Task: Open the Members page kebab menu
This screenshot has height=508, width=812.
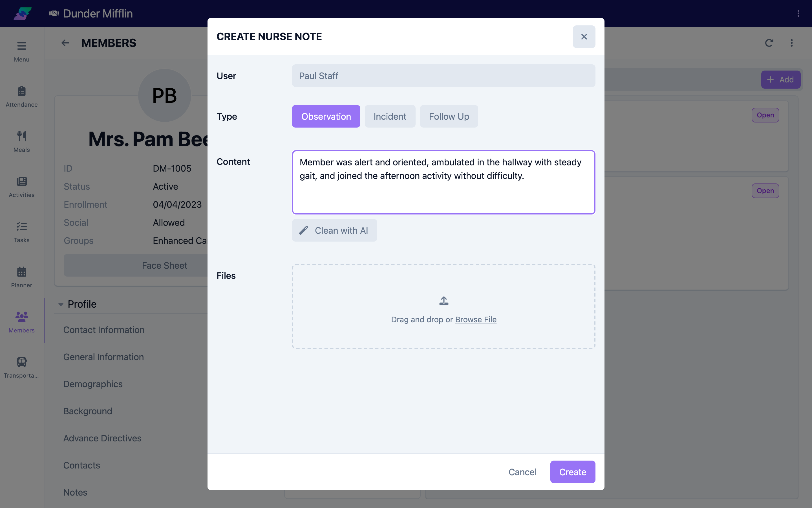Action: [x=791, y=43]
